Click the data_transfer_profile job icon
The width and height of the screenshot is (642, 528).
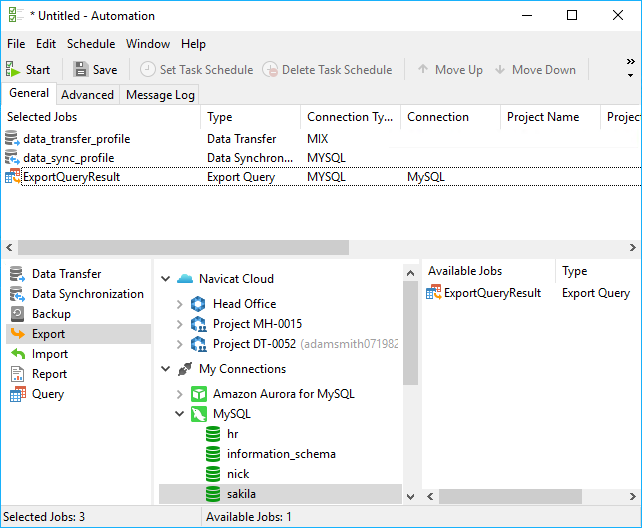coord(12,138)
